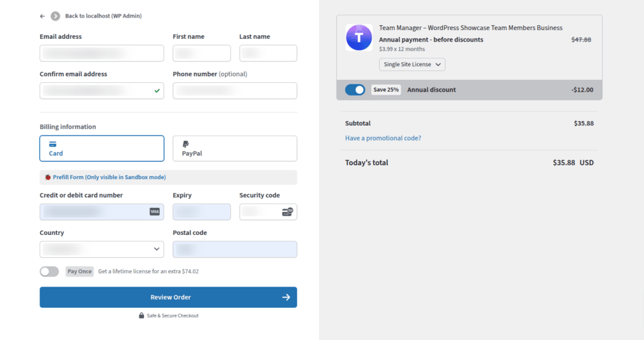Select Card payment method
The image size is (644, 340).
point(102,148)
